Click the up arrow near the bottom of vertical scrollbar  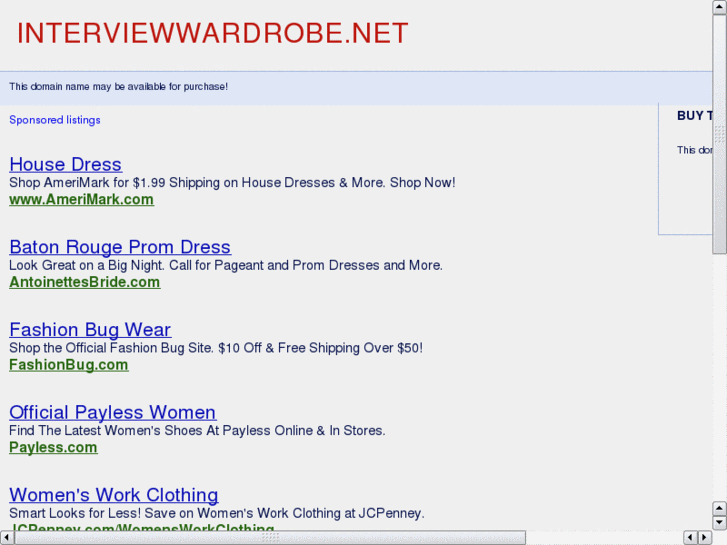coord(720,508)
